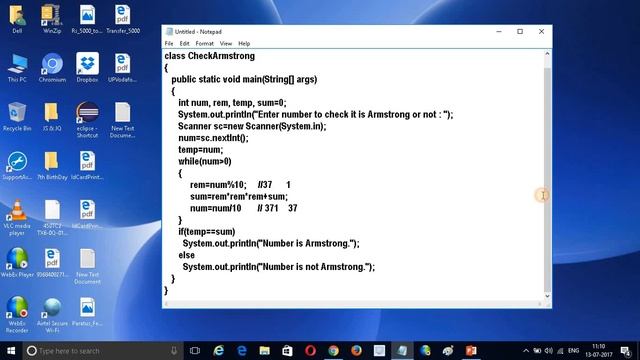Select the 9568400271 PDF desktop icon

point(52,263)
